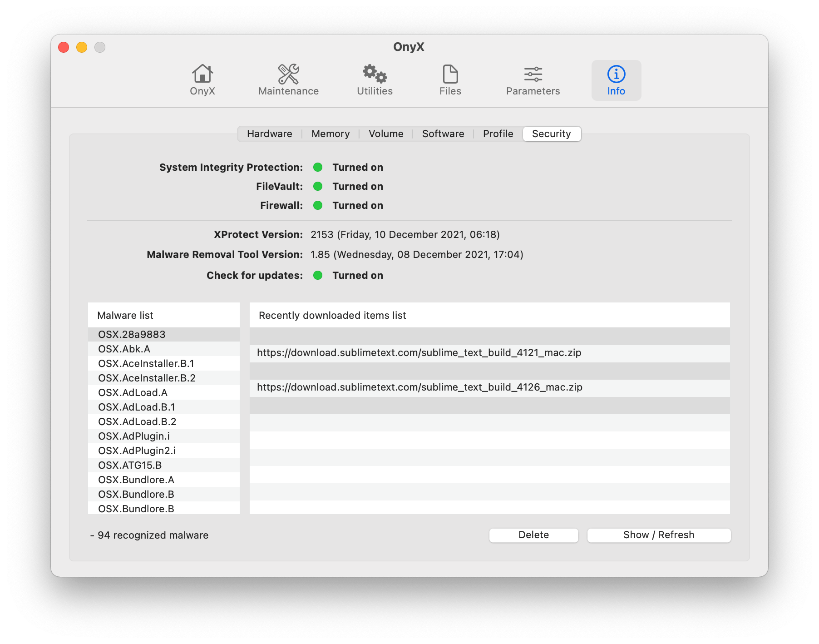Open the Maintenance section
819x644 pixels.
tap(288, 80)
